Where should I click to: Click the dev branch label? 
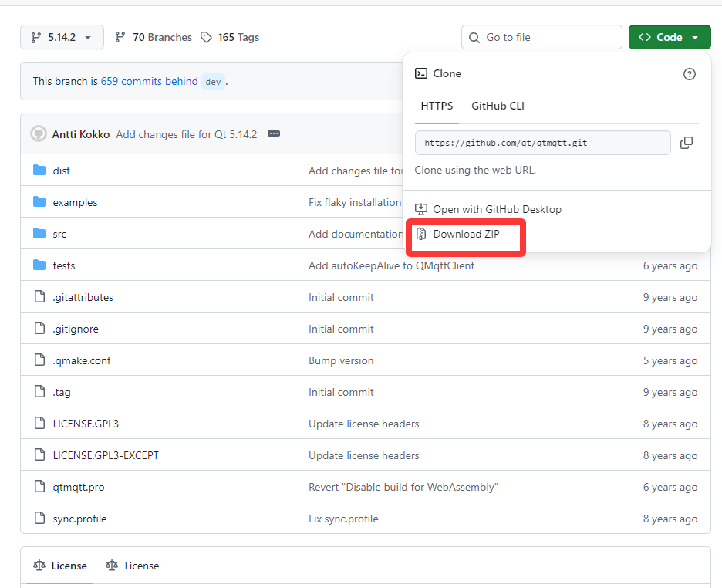(x=213, y=82)
